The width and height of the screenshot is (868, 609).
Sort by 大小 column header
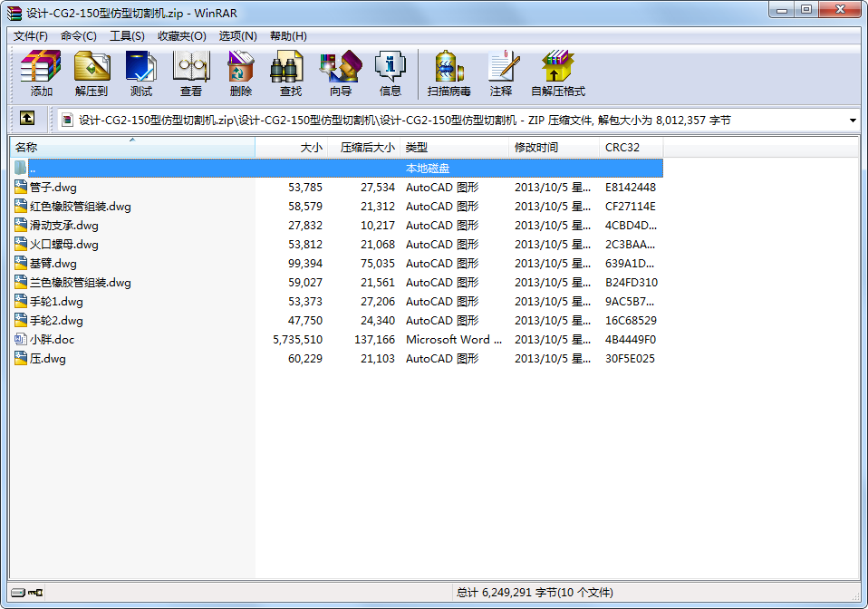[x=292, y=148]
